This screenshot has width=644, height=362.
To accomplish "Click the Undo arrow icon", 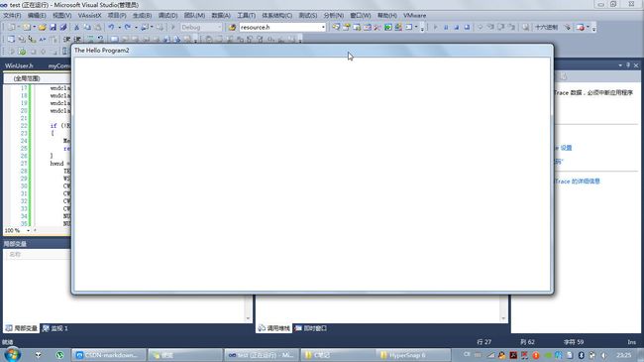I will pyautogui.click(x=111, y=27).
